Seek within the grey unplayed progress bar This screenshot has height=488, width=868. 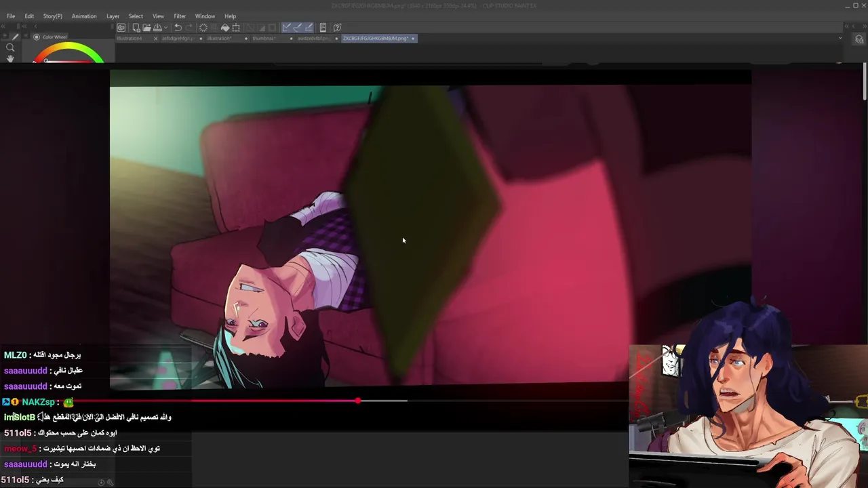(x=383, y=401)
